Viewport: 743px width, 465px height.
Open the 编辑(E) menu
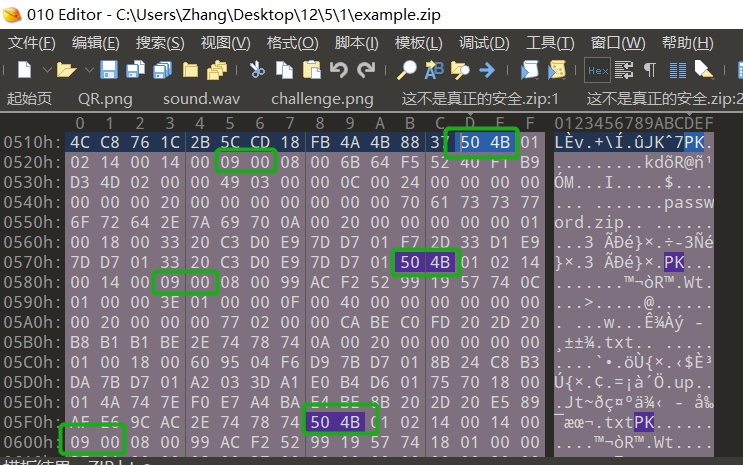pos(95,43)
